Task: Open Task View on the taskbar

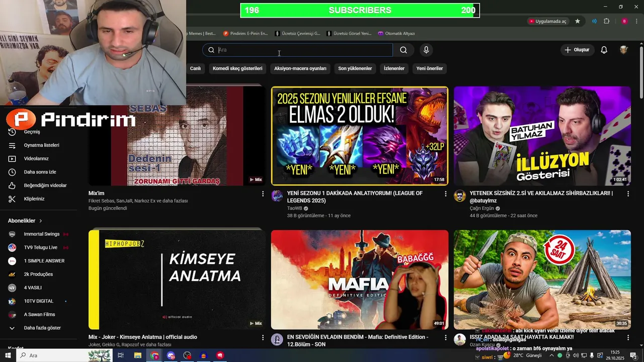Action: click(121, 355)
